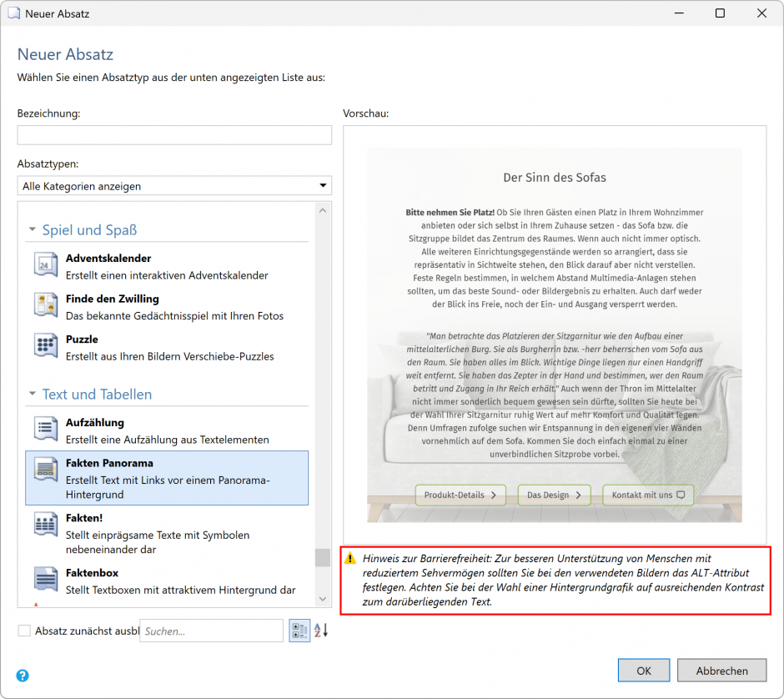The image size is (784, 699).
Task: Open the 'Alle Kategorien anzeigen' dropdown
Action: point(174,186)
